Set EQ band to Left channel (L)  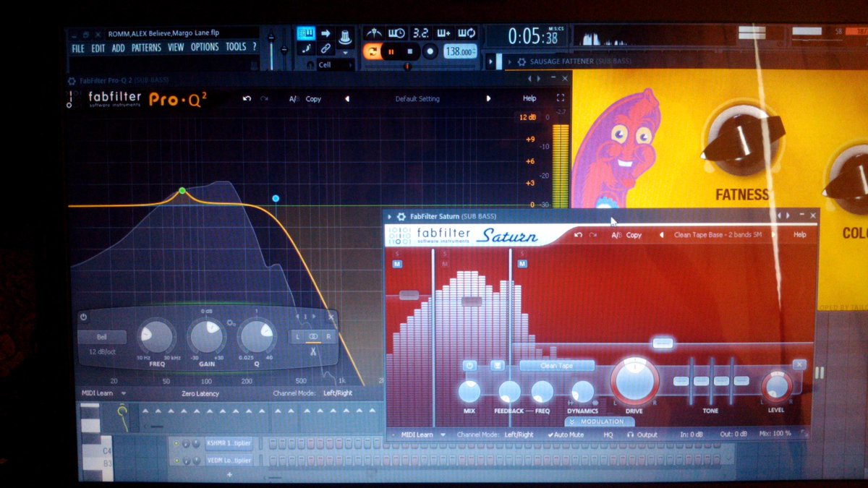coord(297,336)
